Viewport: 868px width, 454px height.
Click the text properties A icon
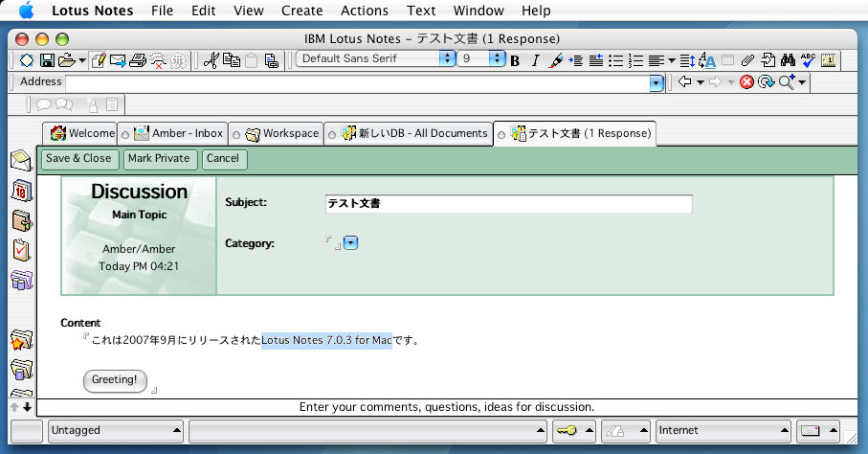pos(707,60)
